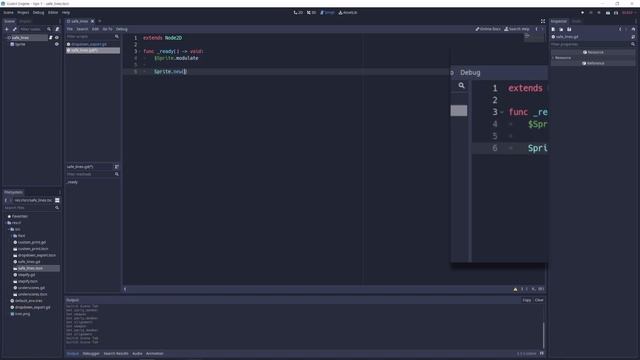640x360 pixels.
Task: Click the Filter methods field
Action: click(x=93, y=174)
